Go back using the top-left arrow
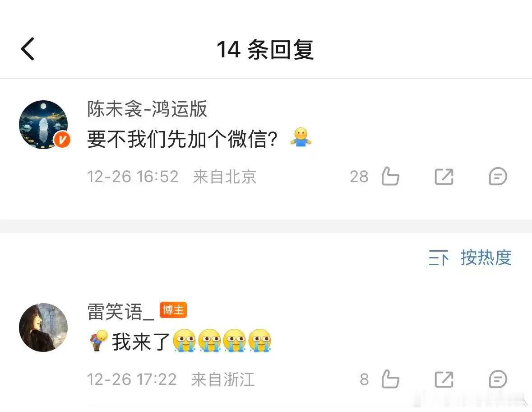Viewport: 532px width, 412px height. (x=28, y=49)
